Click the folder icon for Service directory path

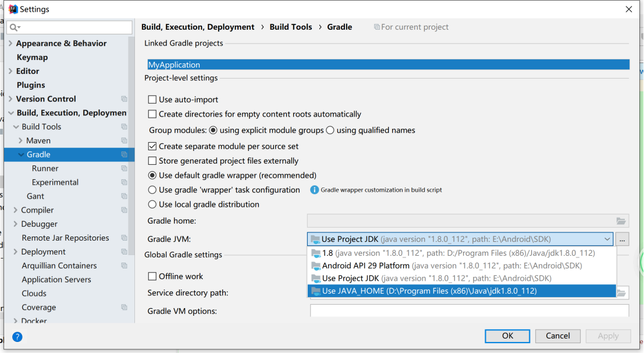pyautogui.click(x=621, y=293)
